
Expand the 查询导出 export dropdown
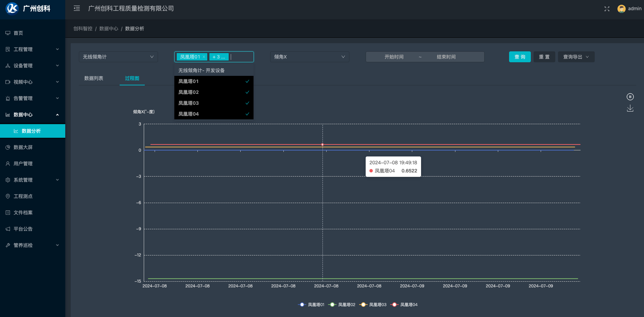pos(576,57)
